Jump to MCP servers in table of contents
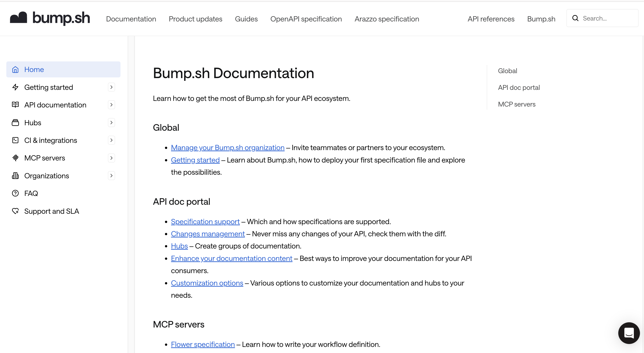Viewport: 644px width, 353px height. [517, 104]
